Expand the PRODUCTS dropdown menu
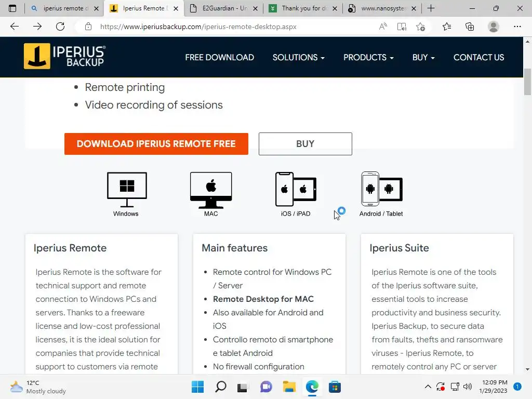Viewport: 532px width, 399px height. click(x=368, y=57)
